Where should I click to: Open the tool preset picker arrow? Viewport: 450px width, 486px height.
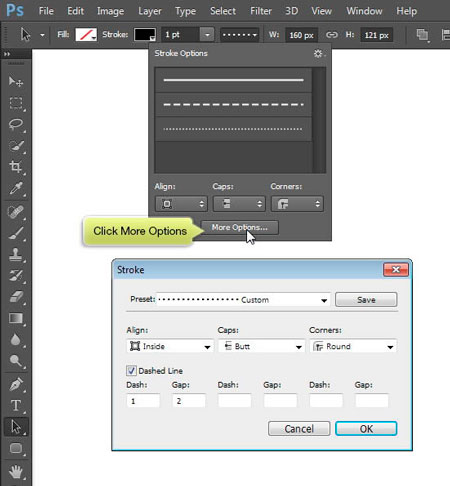42,35
